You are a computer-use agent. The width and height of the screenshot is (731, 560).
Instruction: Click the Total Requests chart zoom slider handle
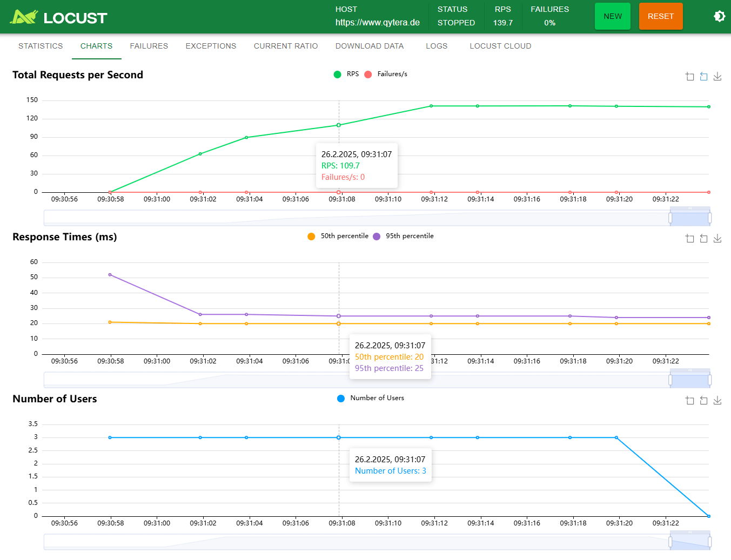click(670, 218)
